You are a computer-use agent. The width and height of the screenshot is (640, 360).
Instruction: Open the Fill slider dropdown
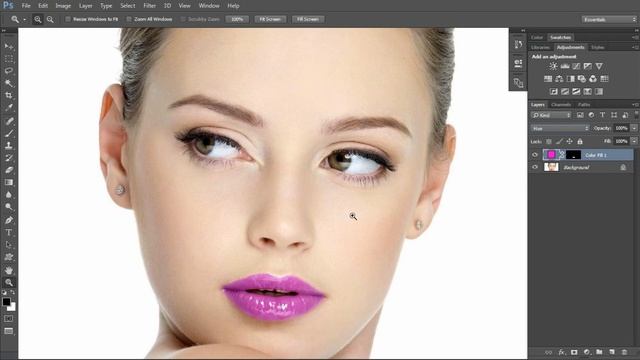point(634,141)
